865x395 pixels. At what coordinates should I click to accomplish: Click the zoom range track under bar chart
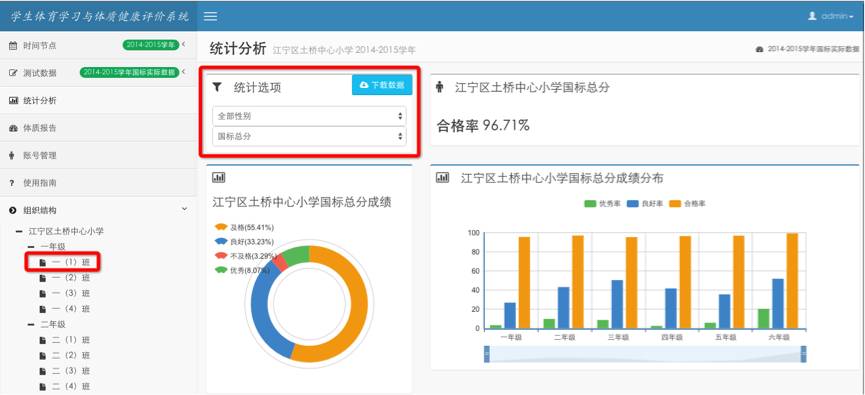[645, 354]
